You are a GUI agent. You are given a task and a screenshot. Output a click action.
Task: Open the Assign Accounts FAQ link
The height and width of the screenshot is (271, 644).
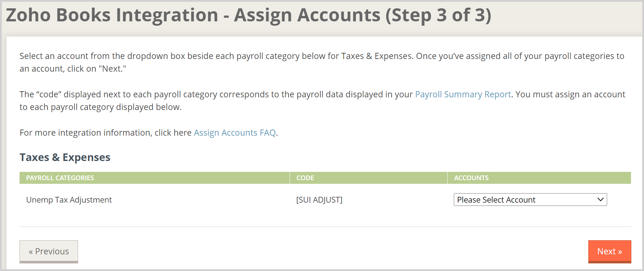234,133
